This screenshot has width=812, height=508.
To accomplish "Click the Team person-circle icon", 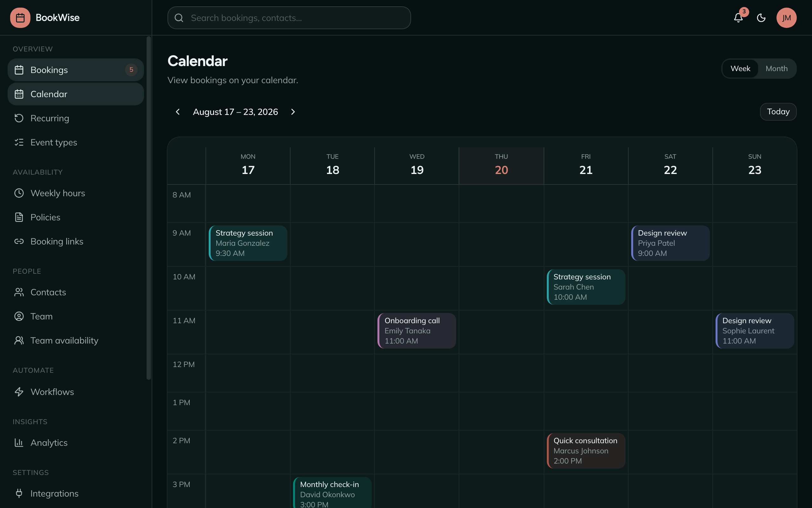I will 19,317.
